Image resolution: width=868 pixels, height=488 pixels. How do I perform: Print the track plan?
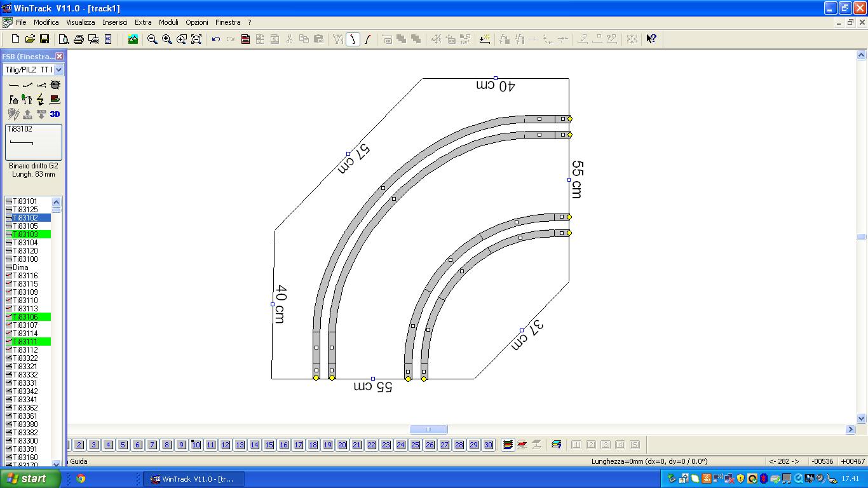pos(79,39)
